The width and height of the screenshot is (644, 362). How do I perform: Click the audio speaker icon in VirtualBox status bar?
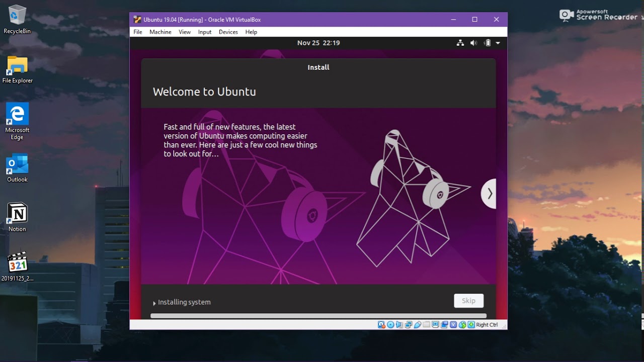(399, 325)
